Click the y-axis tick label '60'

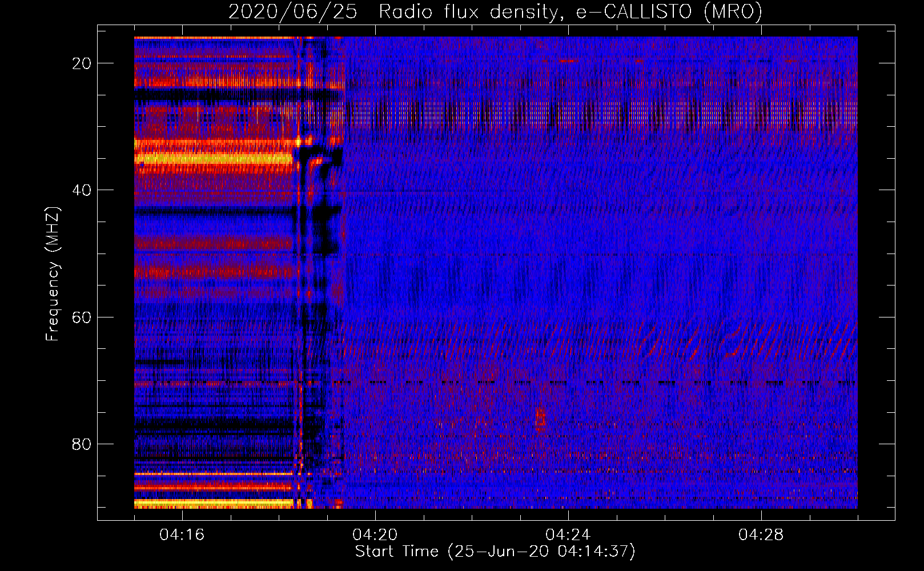coord(82,317)
